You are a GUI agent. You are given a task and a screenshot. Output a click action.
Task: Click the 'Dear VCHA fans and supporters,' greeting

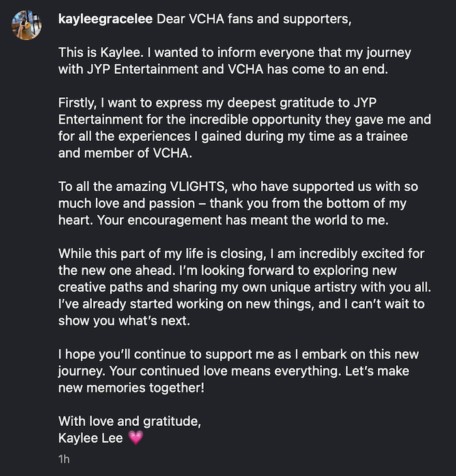254,19
